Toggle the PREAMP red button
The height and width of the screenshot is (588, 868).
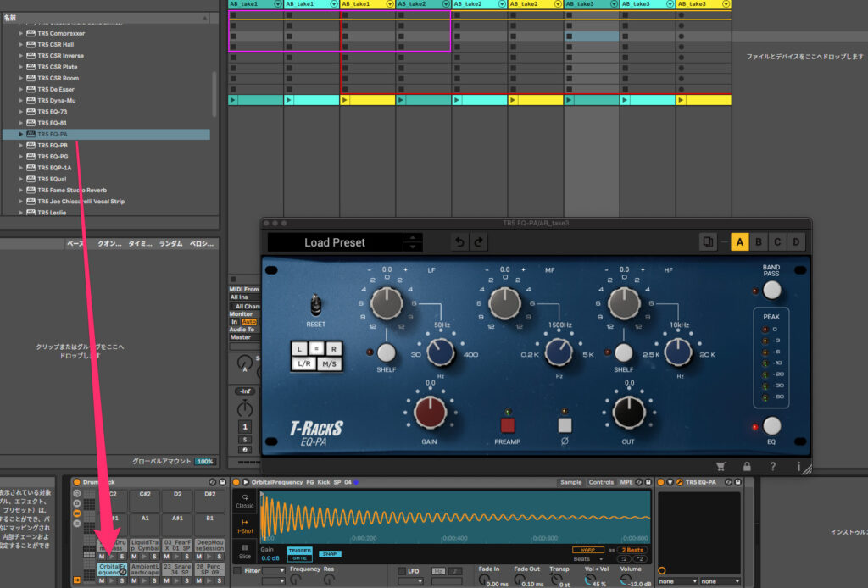coord(507,425)
